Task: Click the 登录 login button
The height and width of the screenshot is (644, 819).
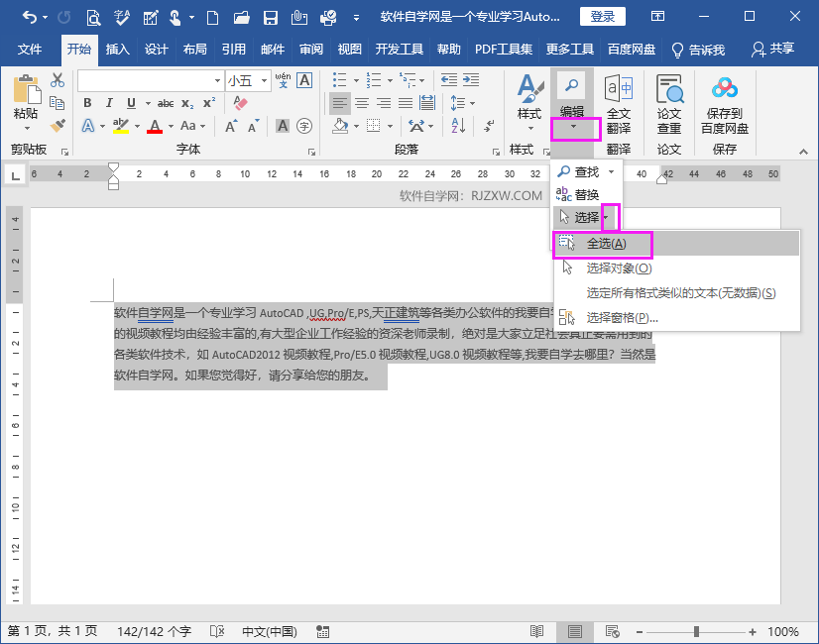Action: pos(601,16)
